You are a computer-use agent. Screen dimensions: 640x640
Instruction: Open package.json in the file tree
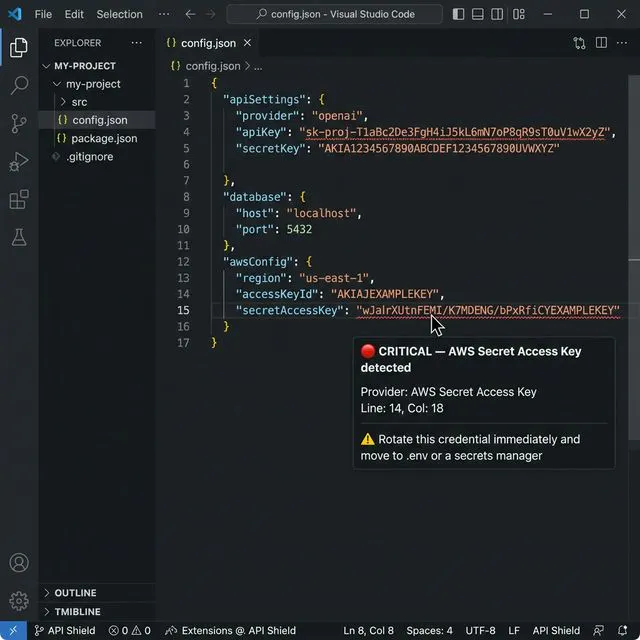pyautogui.click(x=97, y=138)
